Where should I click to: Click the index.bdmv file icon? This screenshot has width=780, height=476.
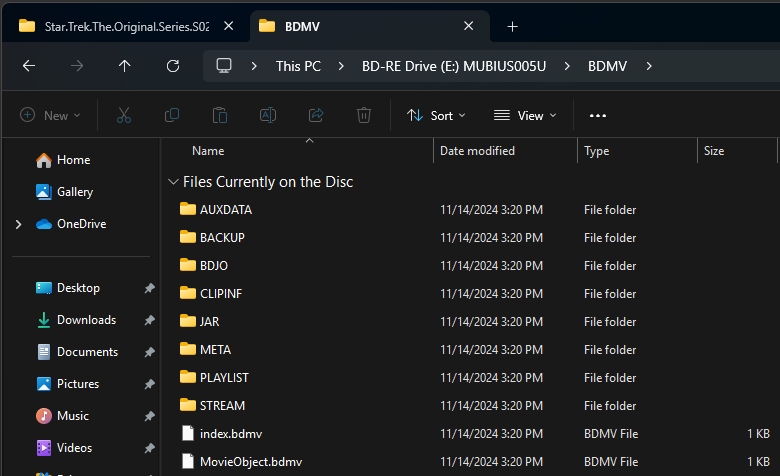pyautogui.click(x=188, y=433)
